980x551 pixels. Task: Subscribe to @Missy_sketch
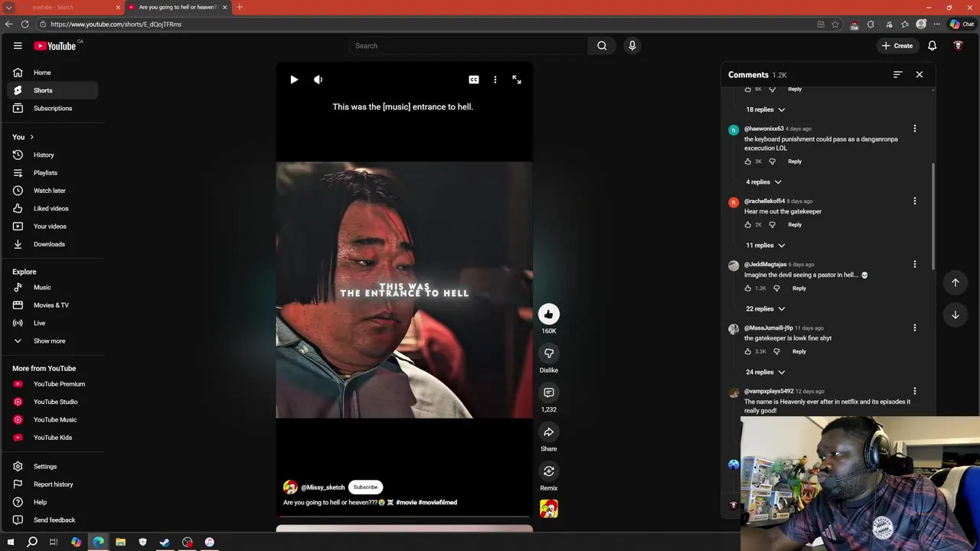[365, 487]
